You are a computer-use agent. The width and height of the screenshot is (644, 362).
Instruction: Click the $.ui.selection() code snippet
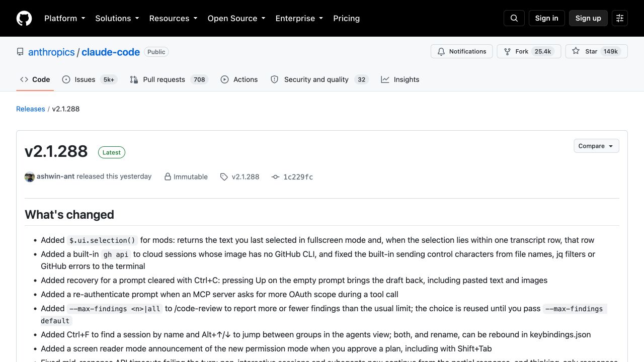[103, 240]
